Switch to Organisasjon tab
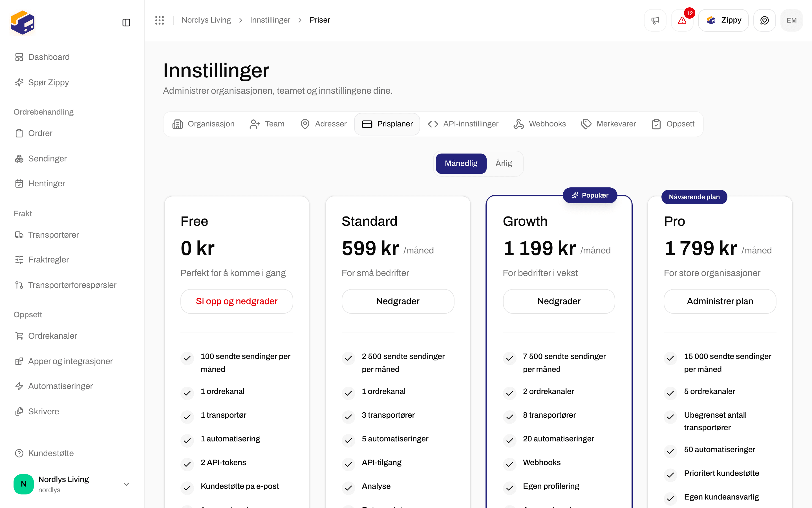The width and height of the screenshot is (812, 508). [x=203, y=124]
